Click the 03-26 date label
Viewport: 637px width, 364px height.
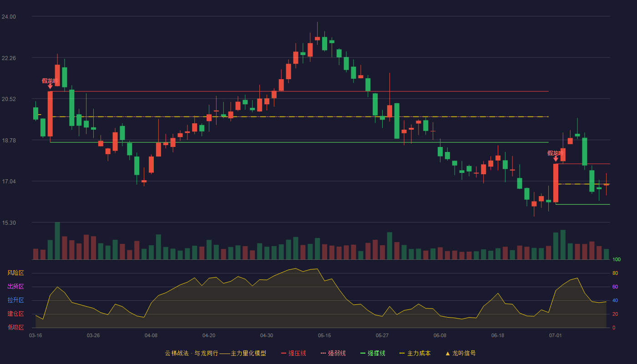(93, 335)
